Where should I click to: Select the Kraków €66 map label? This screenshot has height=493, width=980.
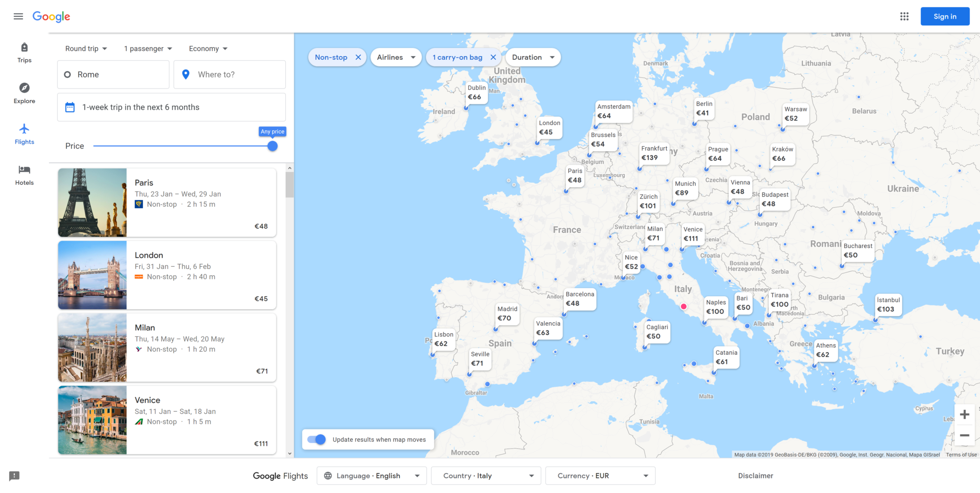click(x=782, y=154)
